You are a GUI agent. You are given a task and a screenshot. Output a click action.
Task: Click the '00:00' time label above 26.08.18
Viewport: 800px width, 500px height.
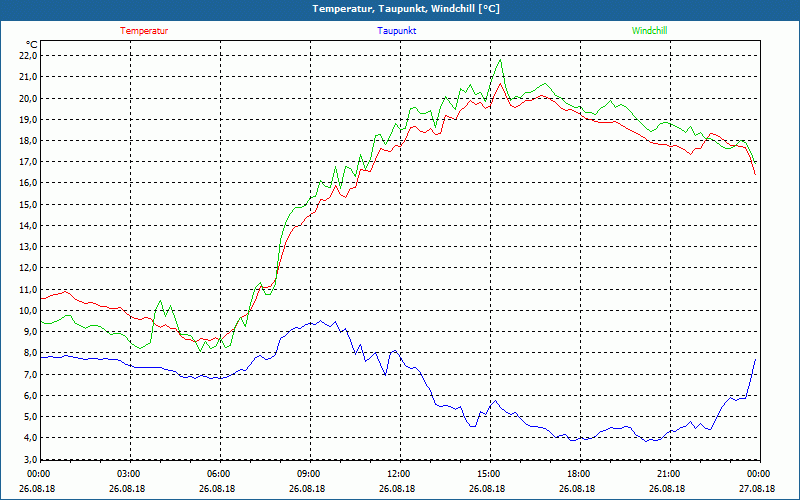tap(38, 474)
